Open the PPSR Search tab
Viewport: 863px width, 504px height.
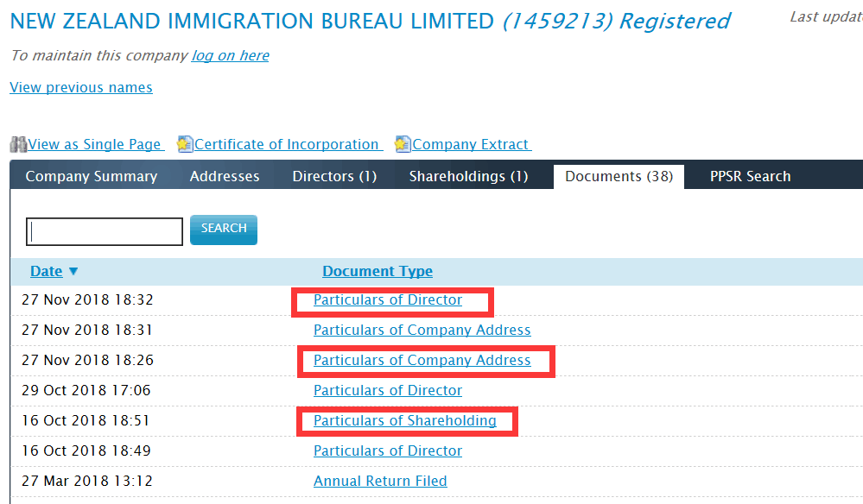click(750, 176)
